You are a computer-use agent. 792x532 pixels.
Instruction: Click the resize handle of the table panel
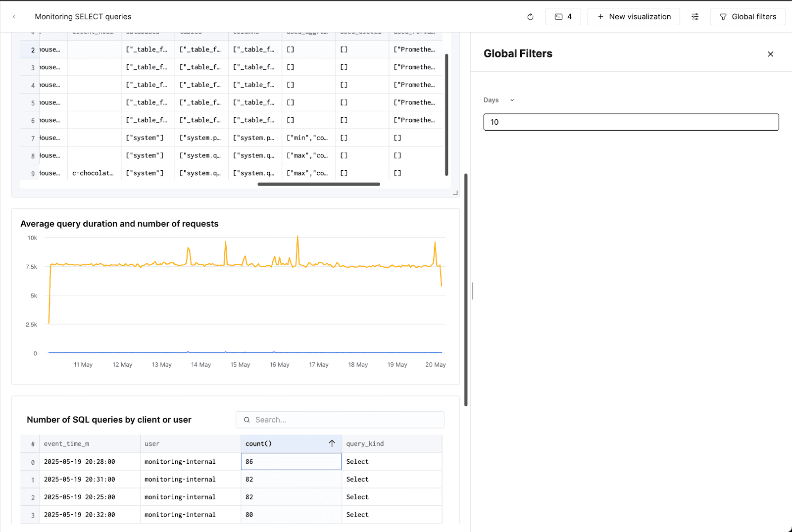[x=455, y=193]
